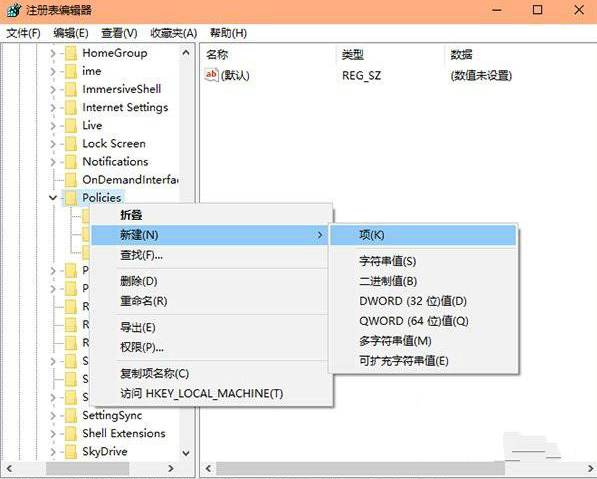Open the 帮助(H) menu
This screenshot has width=597, height=479.
[x=228, y=34]
